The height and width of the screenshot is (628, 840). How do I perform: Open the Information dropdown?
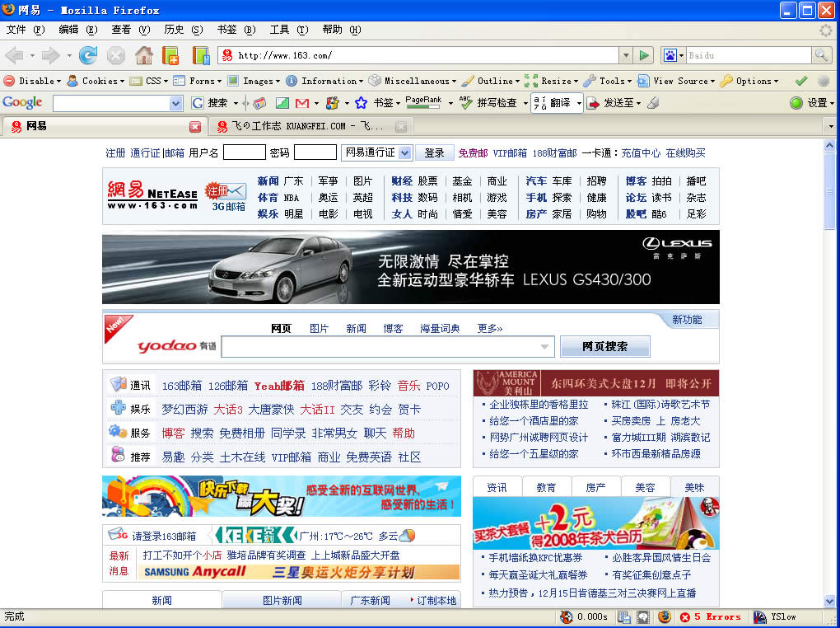324,81
